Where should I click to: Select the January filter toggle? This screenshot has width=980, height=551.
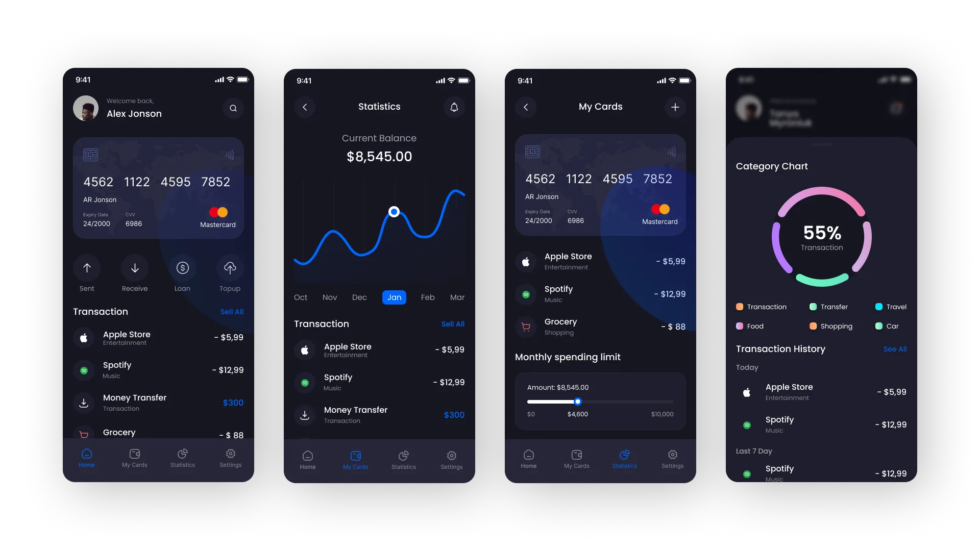[x=395, y=297]
